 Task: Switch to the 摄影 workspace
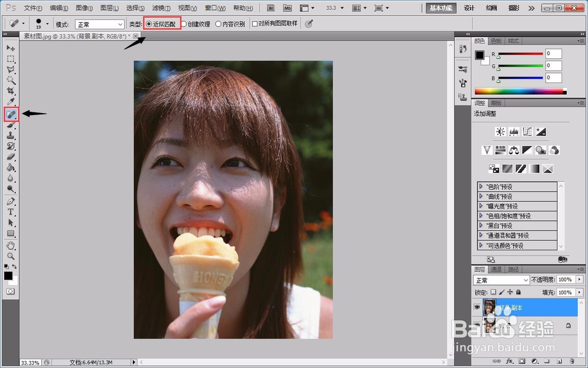tap(513, 8)
